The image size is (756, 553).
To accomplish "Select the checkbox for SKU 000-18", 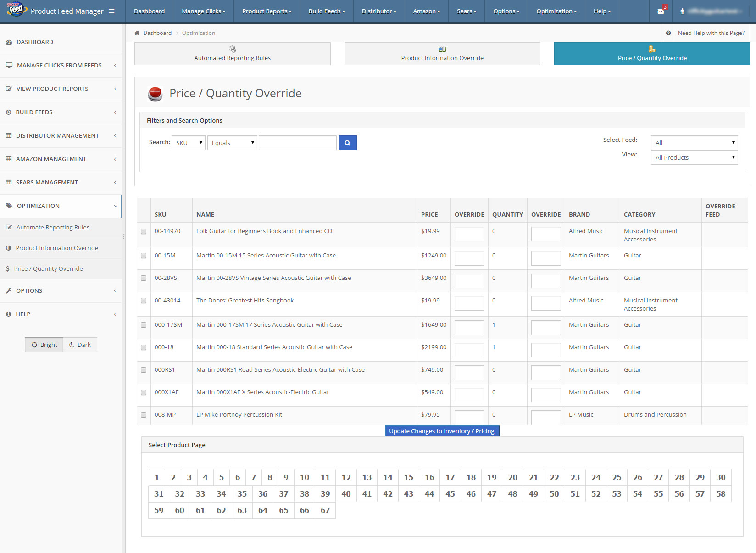I will point(144,347).
